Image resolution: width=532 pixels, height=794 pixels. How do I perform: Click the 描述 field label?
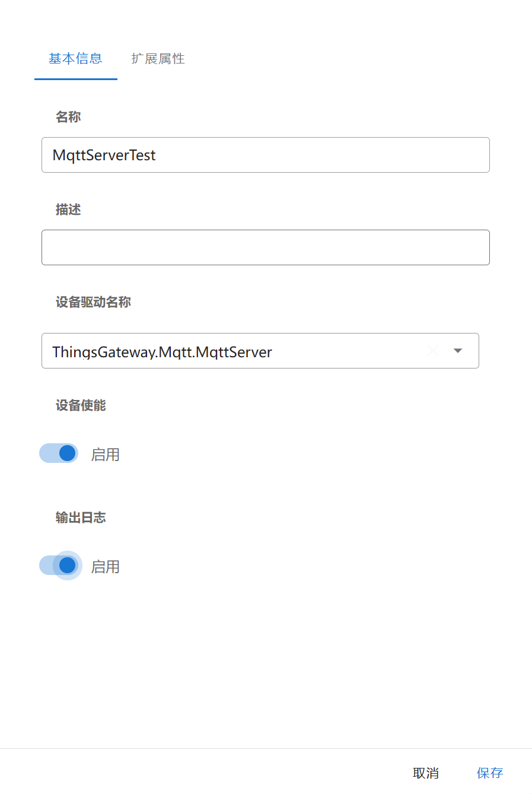coord(68,209)
